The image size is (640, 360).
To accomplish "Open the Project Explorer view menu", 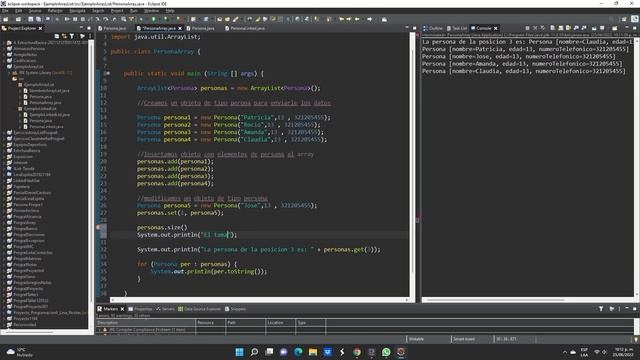I will [90, 36].
